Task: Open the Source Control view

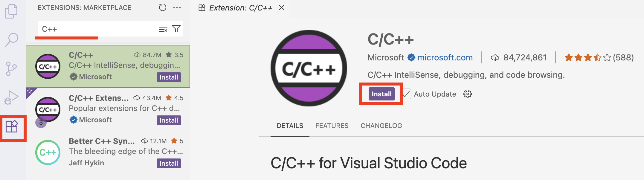Action: click(x=11, y=69)
